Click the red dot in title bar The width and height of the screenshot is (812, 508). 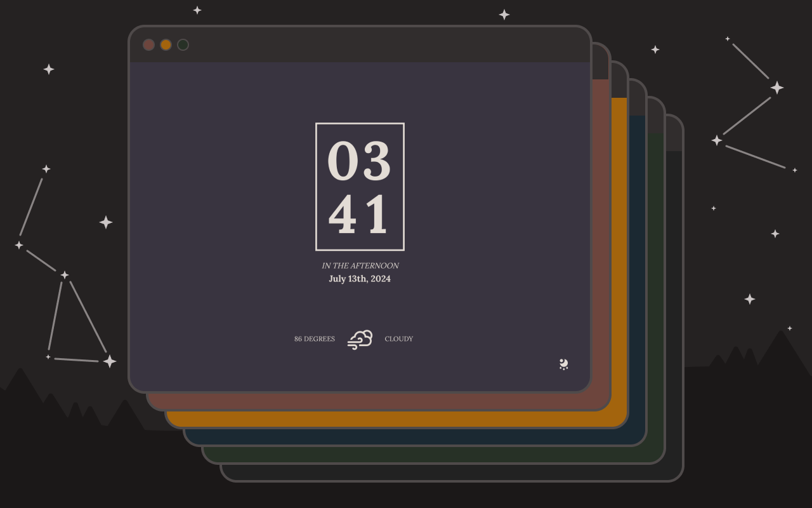[x=149, y=44]
